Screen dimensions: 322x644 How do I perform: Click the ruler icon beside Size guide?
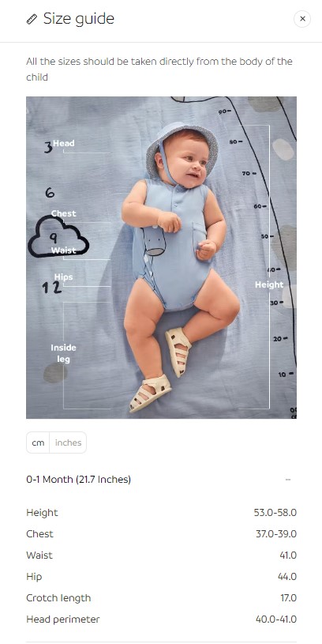coord(32,19)
